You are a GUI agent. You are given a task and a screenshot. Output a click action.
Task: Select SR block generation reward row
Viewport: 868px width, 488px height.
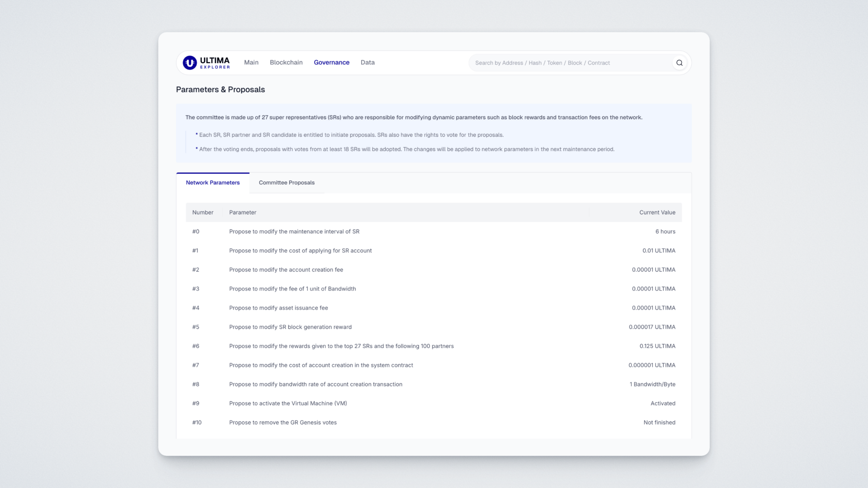(290, 327)
